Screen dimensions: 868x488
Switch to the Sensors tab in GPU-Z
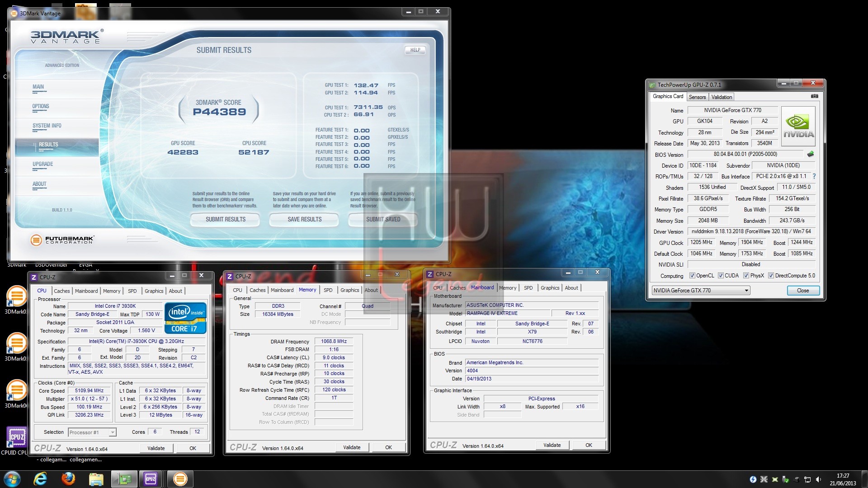pos(697,97)
